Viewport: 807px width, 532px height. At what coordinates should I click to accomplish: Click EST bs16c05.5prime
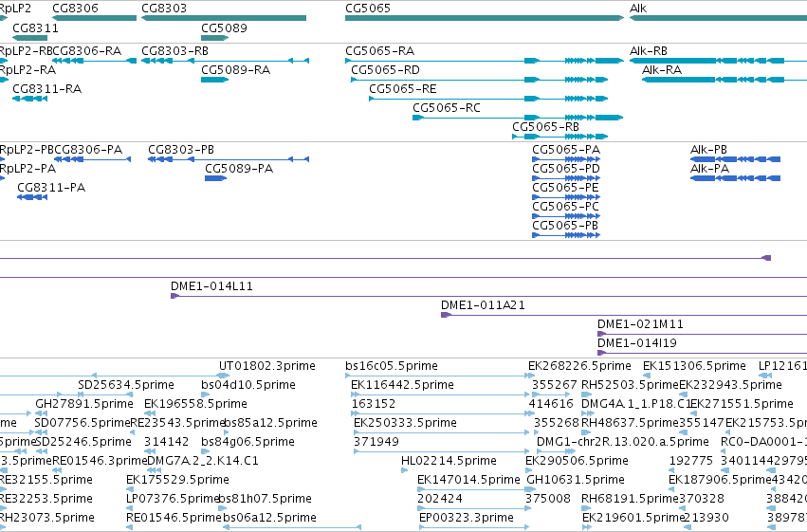[392, 366]
